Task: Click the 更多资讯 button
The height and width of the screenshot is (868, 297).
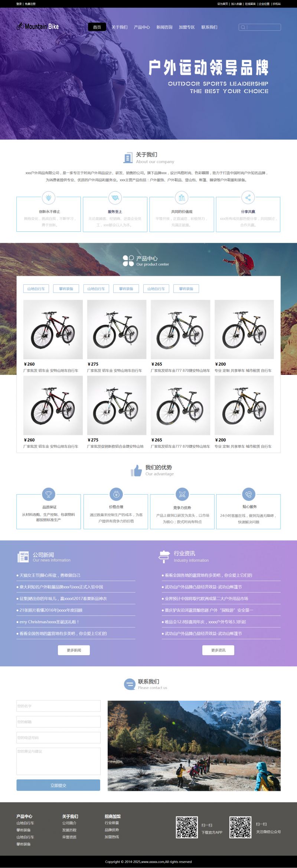Action: (x=218, y=650)
